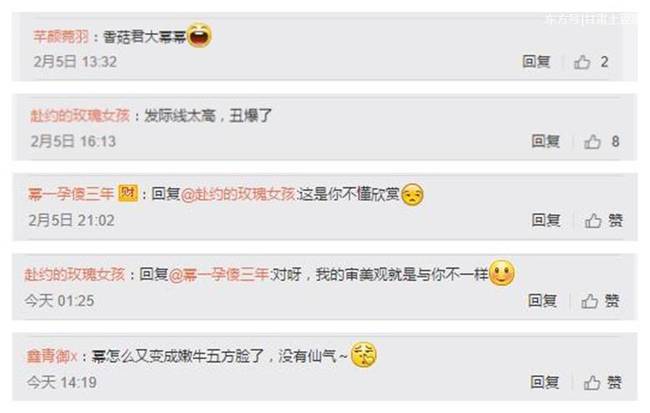The height and width of the screenshot is (413, 650).
Task: Click the sad emoji after 没有仙气
Action: [x=364, y=355]
